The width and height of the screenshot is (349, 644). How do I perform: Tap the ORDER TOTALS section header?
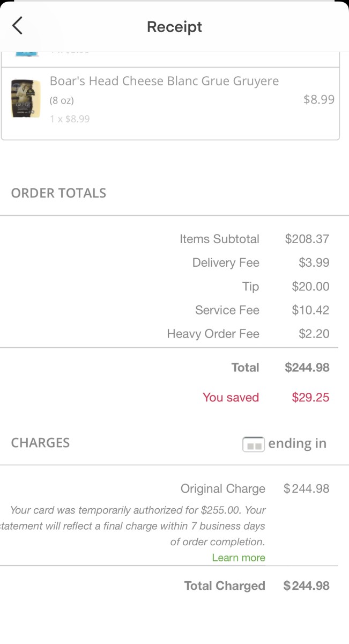(59, 193)
